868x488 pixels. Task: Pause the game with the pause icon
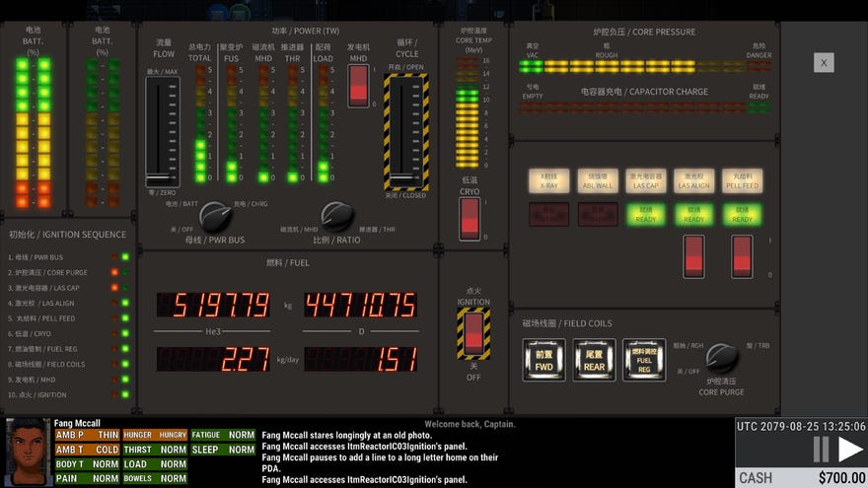(821, 450)
